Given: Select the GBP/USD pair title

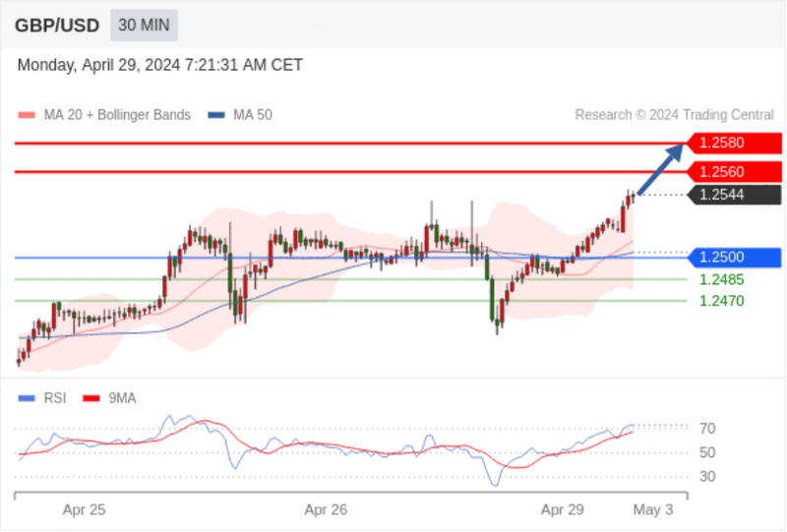Looking at the screenshot, I should coord(57,26).
